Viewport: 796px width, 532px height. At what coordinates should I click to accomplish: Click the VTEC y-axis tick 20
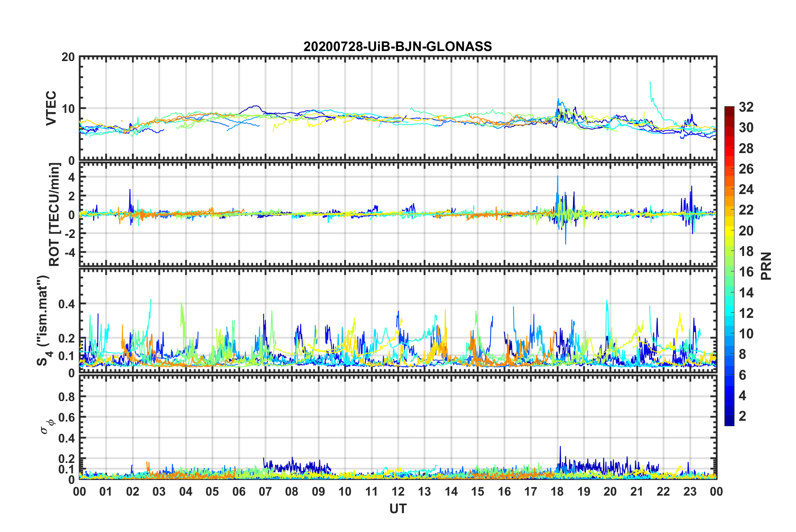[68, 57]
